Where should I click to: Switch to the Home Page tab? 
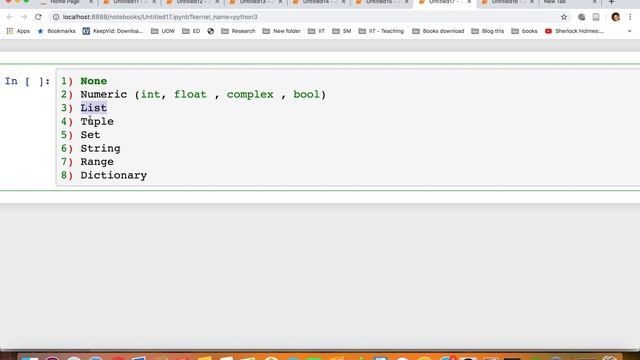click(66, 2)
